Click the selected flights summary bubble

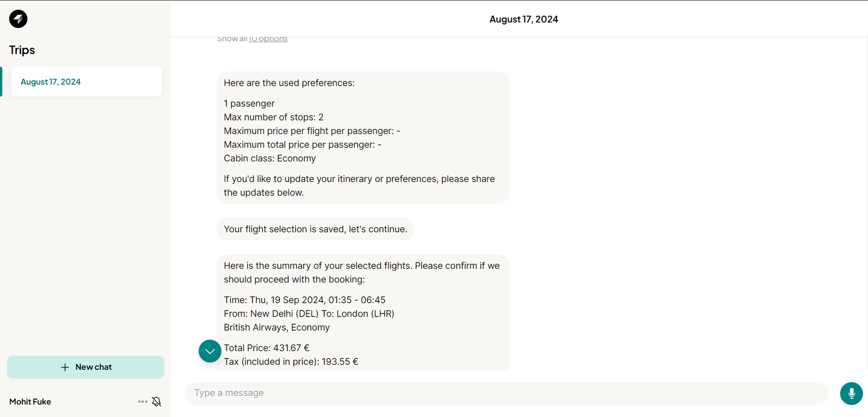363,313
